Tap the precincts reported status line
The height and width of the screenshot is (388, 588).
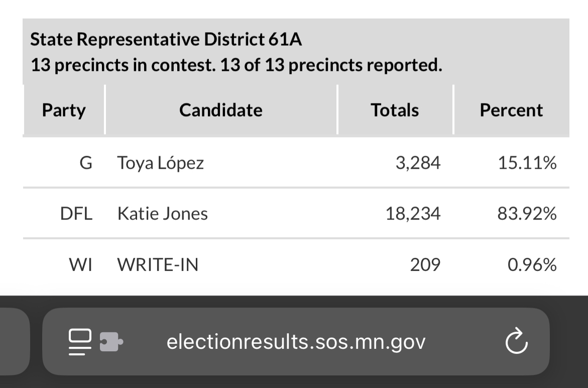[x=237, y=65]
